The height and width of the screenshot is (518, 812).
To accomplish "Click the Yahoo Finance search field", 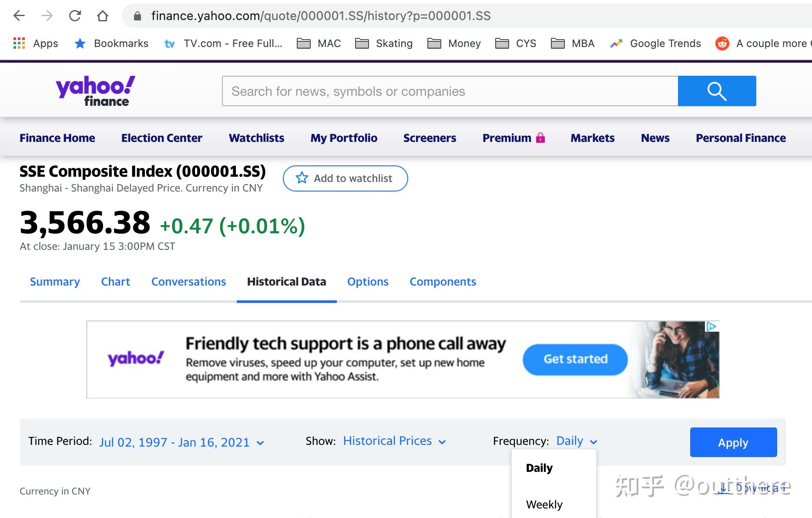I will [x=450, y=91].
